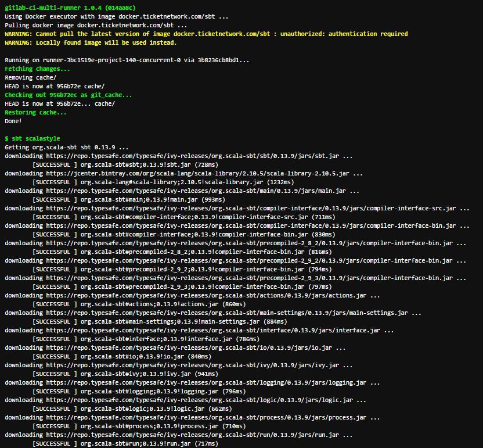
Task: Open the run.jar download URL
Action: click(193, 435)
